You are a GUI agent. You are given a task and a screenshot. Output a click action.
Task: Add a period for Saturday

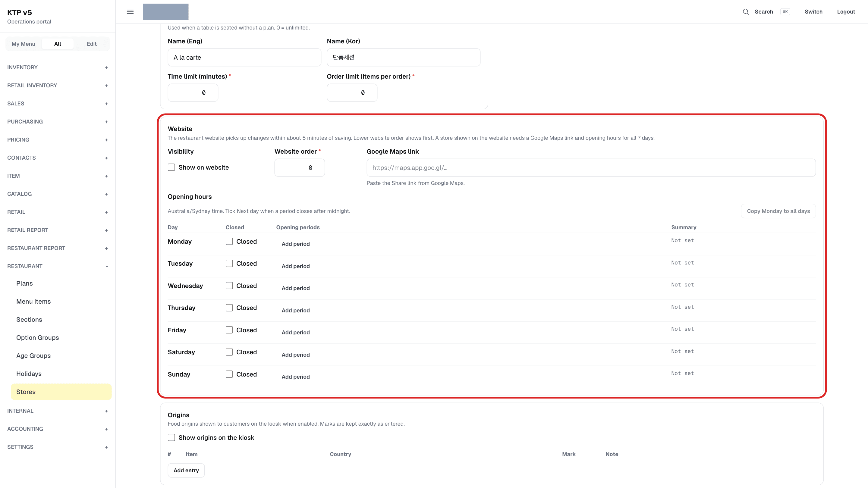tap(295, 355)
